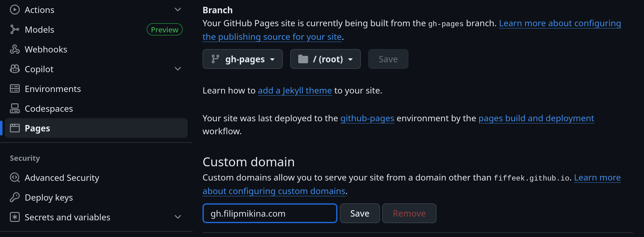Click the disabled Save button for branch
Image resolution: width=644 pixels, height=237 pixels.
tap(388, 59)
